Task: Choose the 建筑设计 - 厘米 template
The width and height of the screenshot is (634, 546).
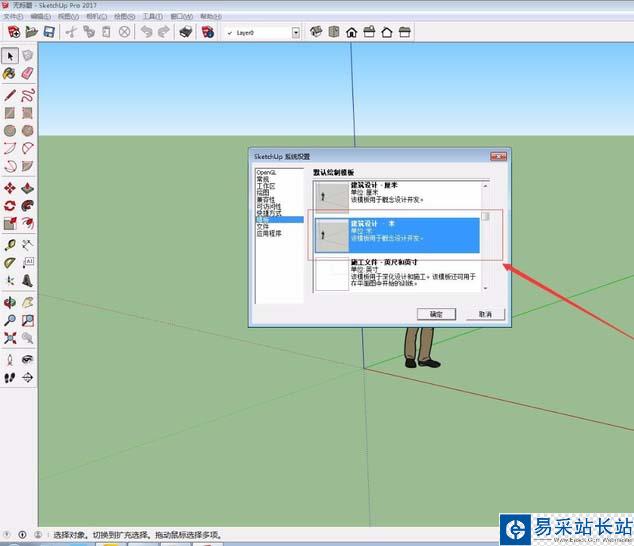Action: click(x=397, y=197)
